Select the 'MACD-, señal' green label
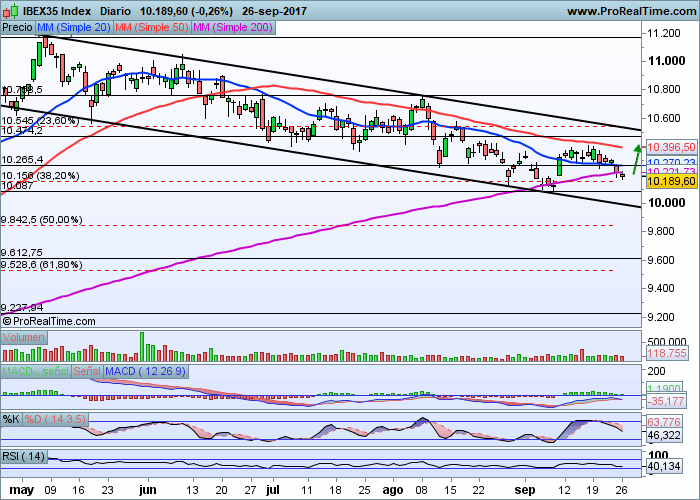This screenshot has width=700, height=500. point(36,371)
